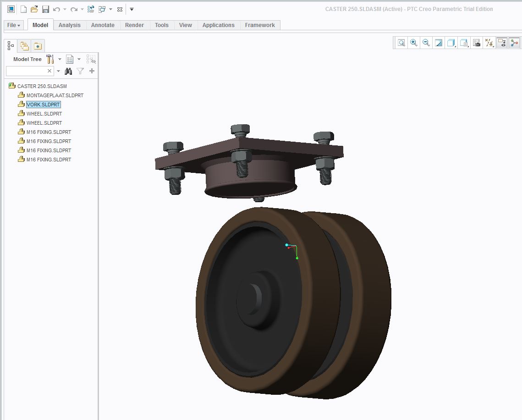Click the Find binoculars icon in Model Tree
This screenshot has width=522, height=420.
point(68,71)
